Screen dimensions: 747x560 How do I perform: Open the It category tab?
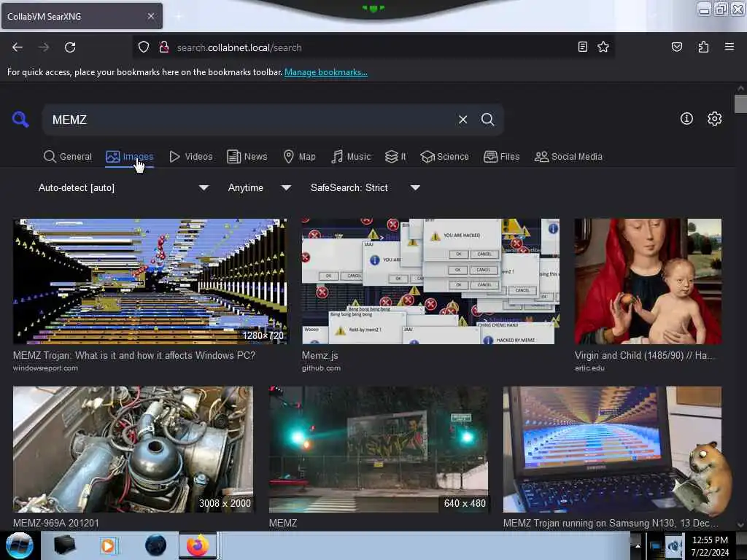pyautogui.click(x=395, y=157)
